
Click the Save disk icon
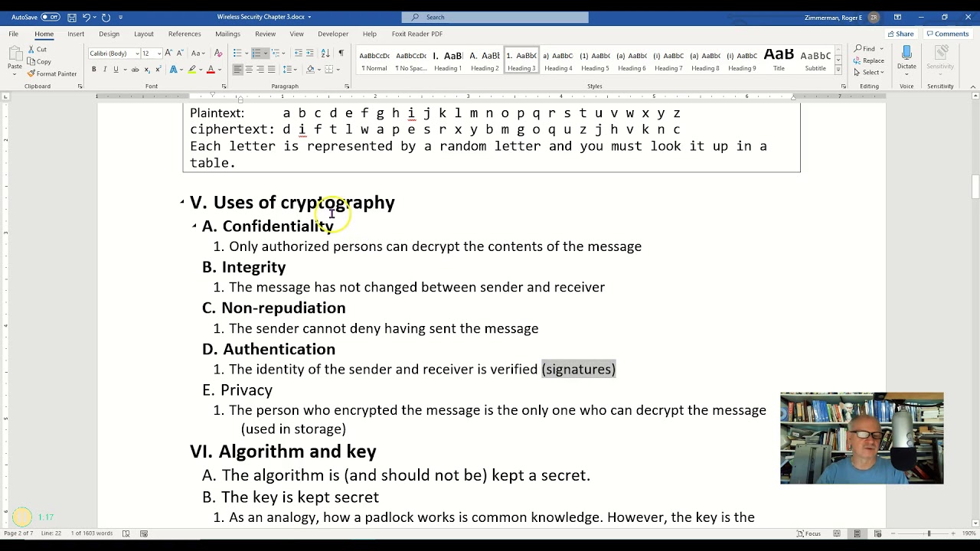[71, 17]
